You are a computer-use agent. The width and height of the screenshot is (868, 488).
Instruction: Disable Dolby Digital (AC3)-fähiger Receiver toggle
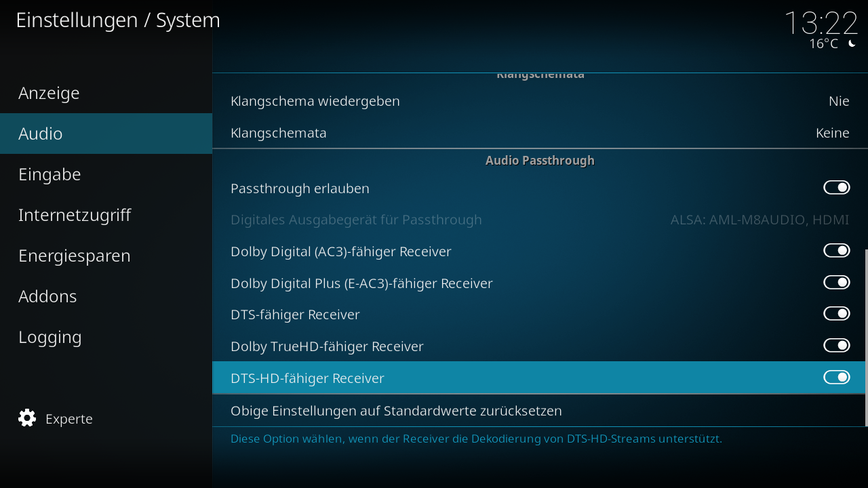(x=837, y=251)
